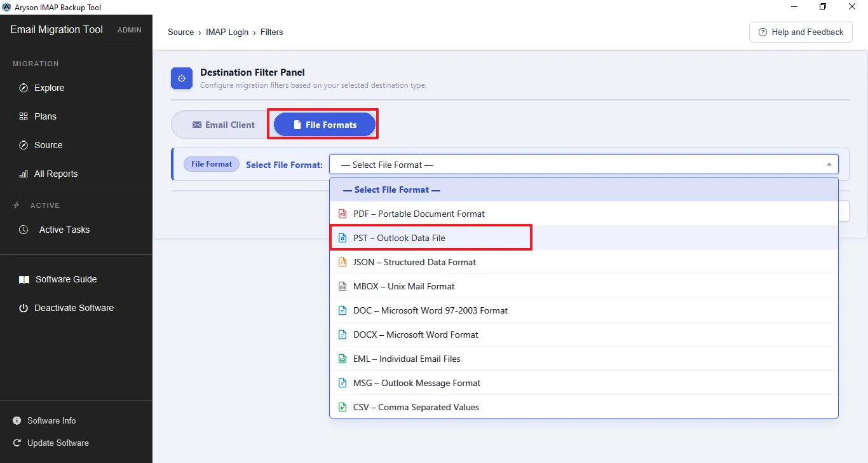
Task: Click the Source breadcrumb link
Action: coord(181,32)
